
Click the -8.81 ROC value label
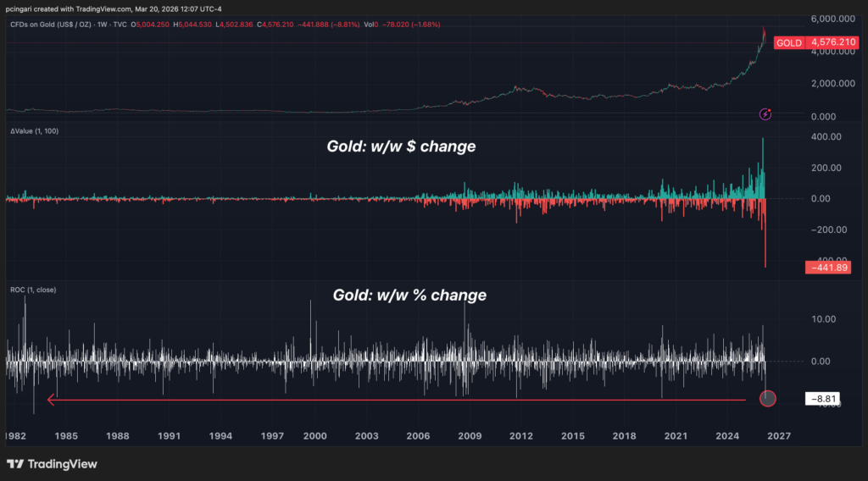pyautogui.click(x=825, y=398)
